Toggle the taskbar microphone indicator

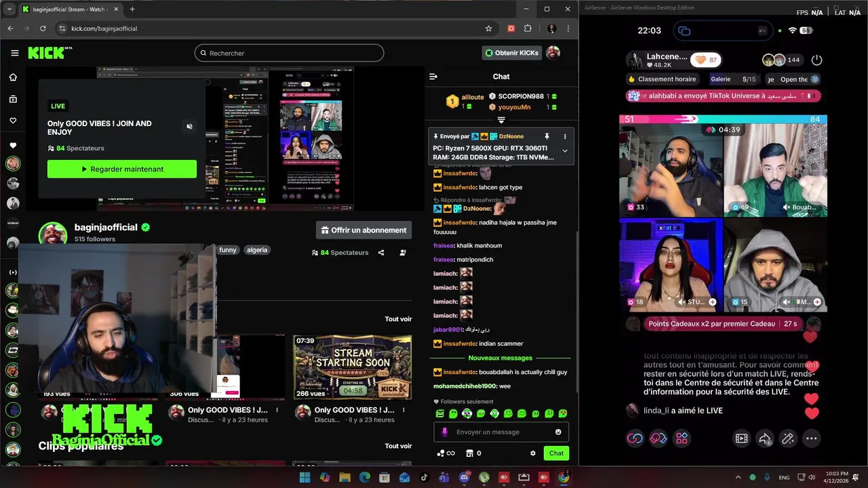pyautogui.click(x=767, y=477)
